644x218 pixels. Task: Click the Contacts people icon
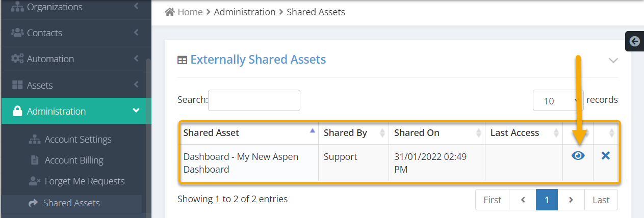[17, 33]
